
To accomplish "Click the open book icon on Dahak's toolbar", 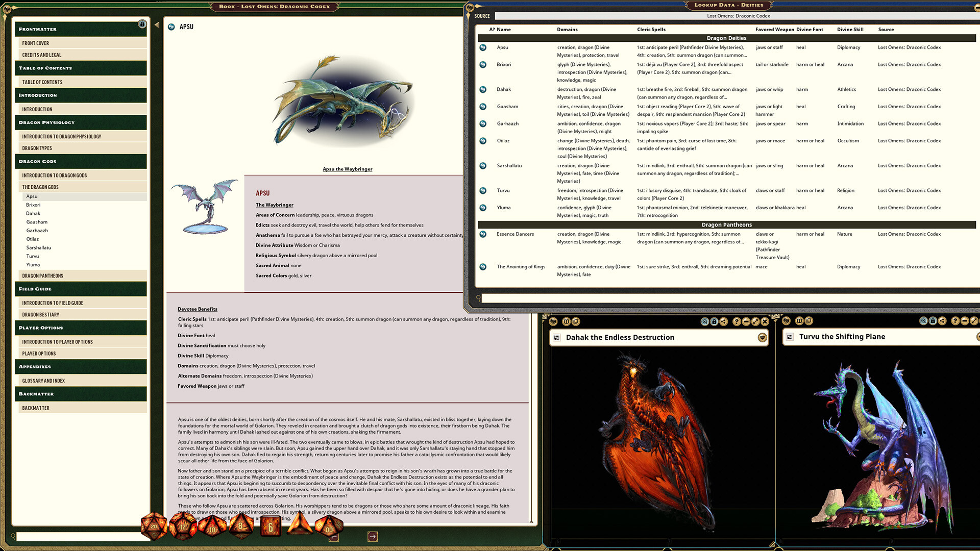I will point(566,322).
